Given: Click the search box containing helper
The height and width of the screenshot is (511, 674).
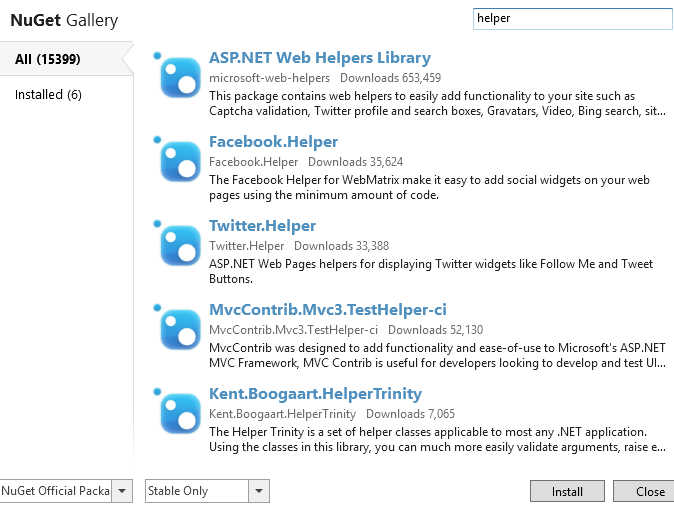Looking at the screenshot, I should click(573, 18).
